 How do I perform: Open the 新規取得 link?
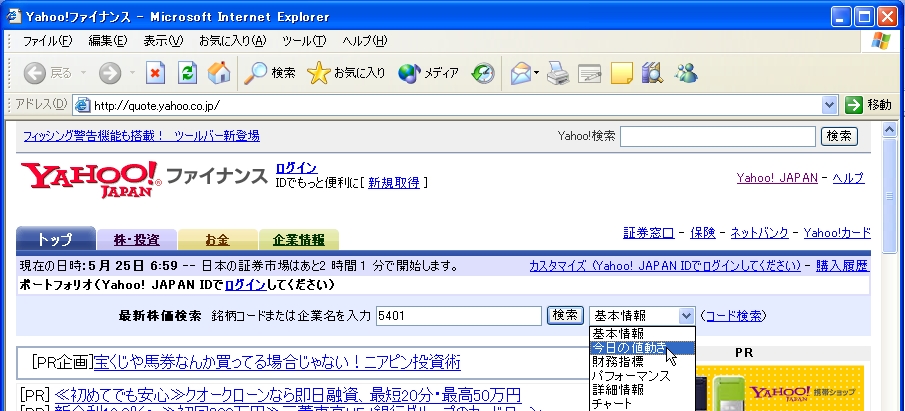tap(394, 183)
